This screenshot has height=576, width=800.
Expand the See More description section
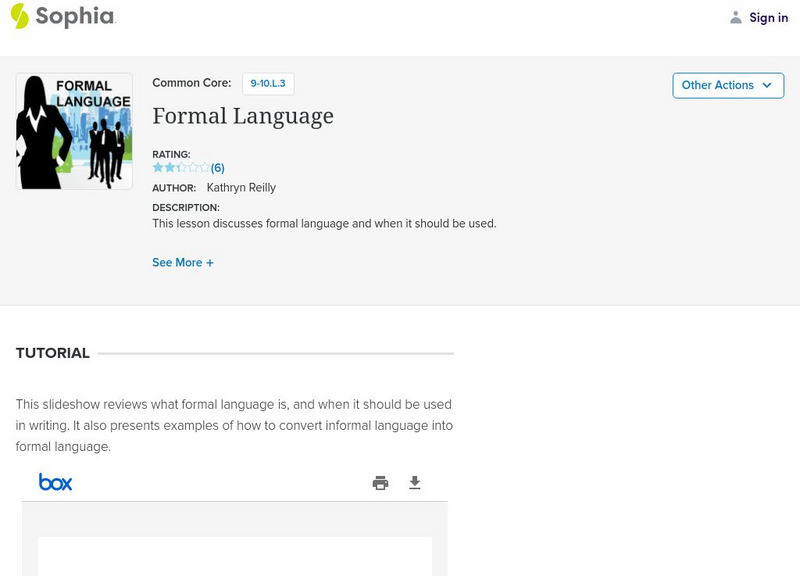coord(177,263)
